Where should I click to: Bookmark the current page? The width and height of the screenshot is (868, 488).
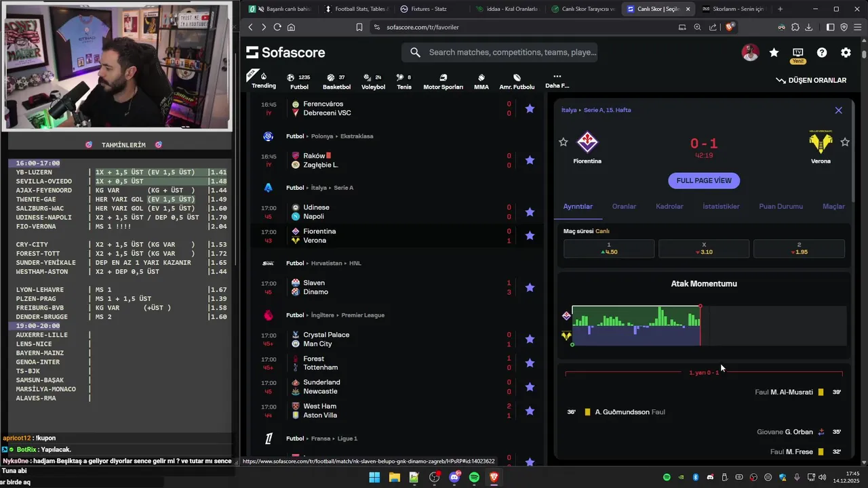click(x=359, y=27)
